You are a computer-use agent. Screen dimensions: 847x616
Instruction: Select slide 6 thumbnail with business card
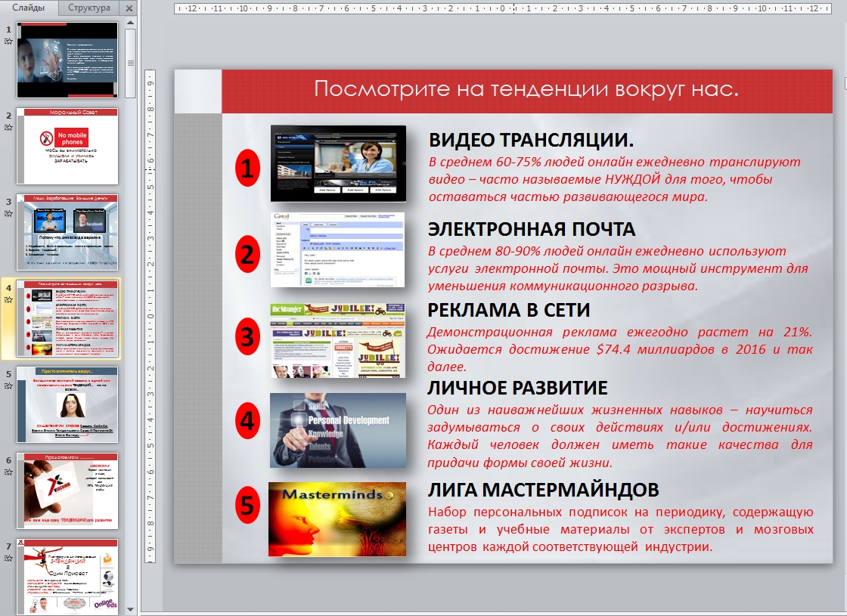67,491
